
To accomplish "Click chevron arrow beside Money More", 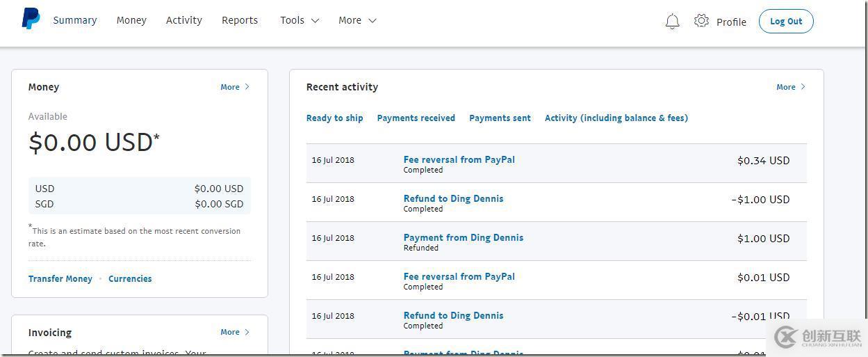I will (x=247, y=87).
